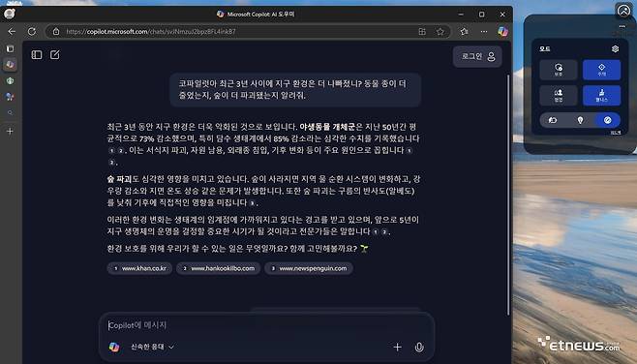Viewport: 637px width, 364px height.
Task: Reload the Copilot page
Action: pos(32,31)
